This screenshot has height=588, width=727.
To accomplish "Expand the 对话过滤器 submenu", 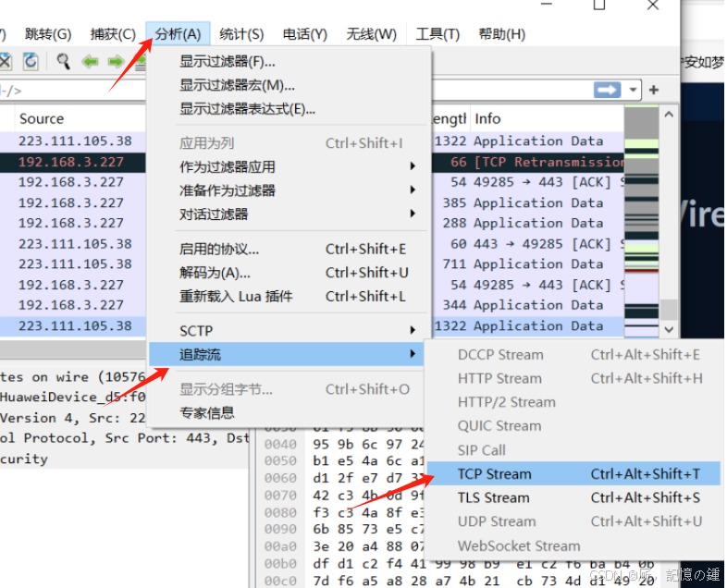I will click(289, 214).
